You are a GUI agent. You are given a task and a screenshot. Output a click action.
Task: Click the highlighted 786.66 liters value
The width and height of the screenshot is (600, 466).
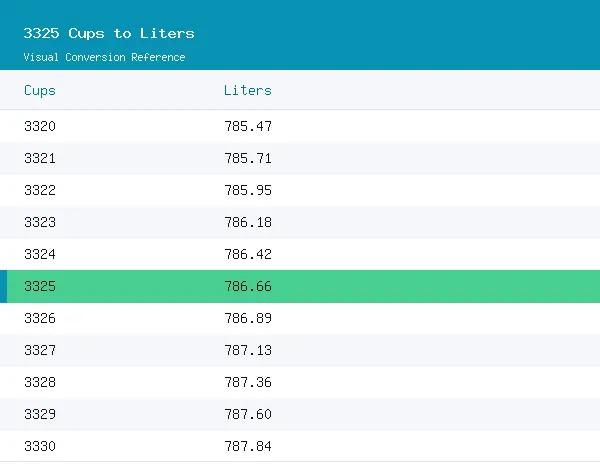click(x=248, y=286)
